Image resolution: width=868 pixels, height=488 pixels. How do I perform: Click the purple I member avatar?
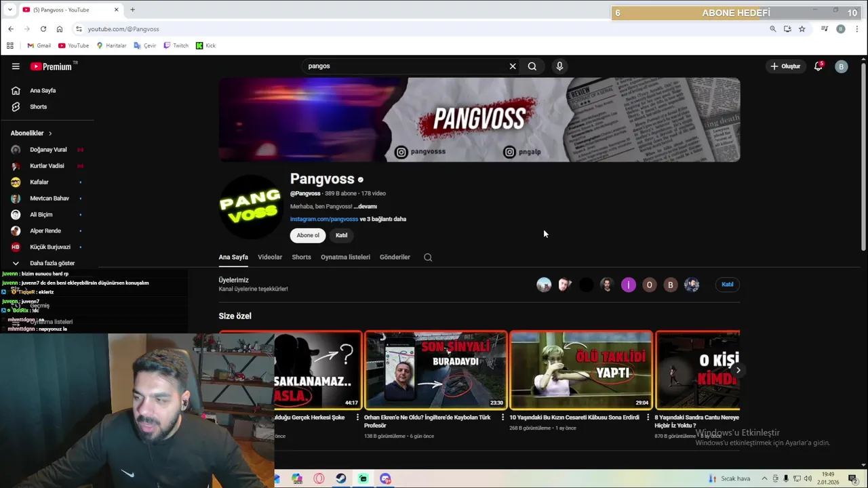[629, 285]
